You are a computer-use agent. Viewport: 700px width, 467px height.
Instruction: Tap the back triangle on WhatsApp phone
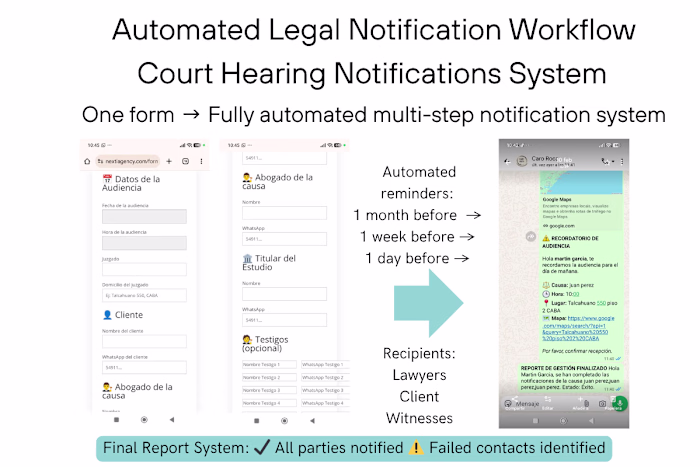[592, 421]
